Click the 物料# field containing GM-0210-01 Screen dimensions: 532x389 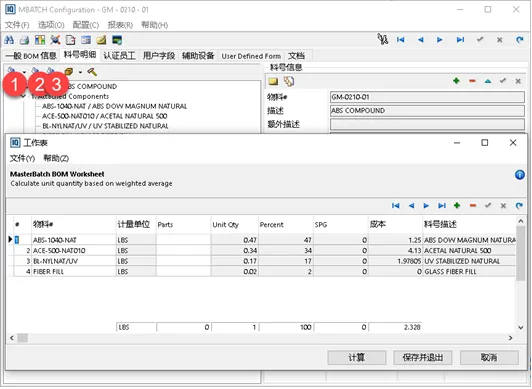point(428,97)
